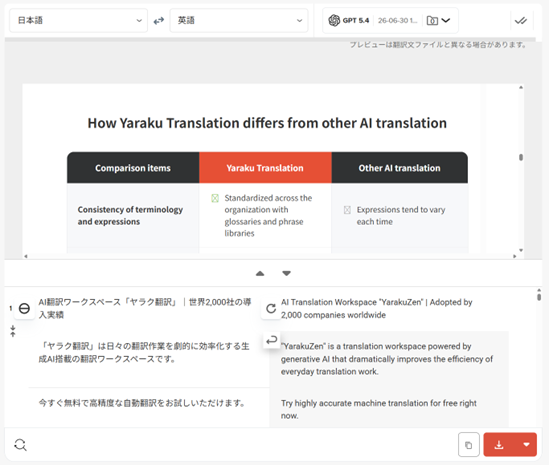Screen dimensions: 550x466
Task: Click the preview scroll right arrow
Action: point(515,256)
